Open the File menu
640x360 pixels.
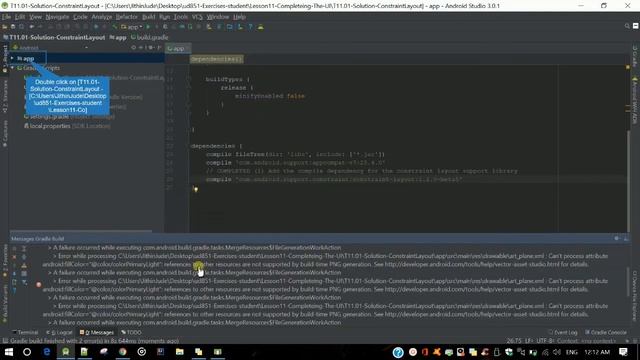[x=7, y=17]
